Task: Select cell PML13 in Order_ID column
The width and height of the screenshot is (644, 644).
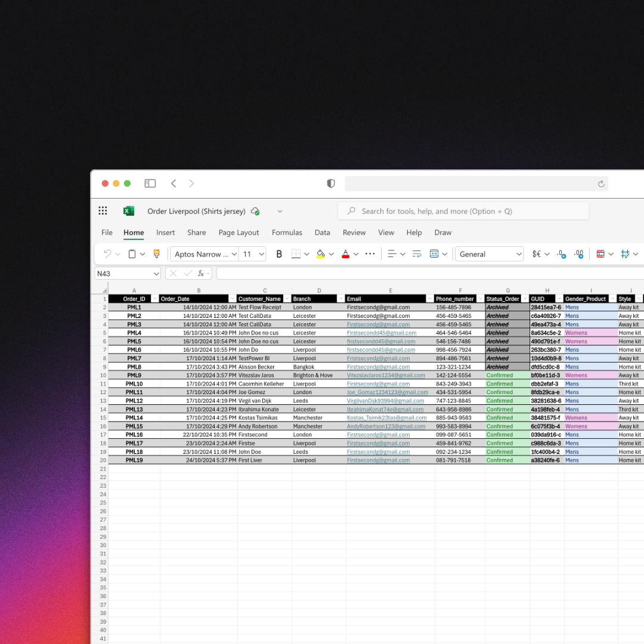Action: click(134, 410)
